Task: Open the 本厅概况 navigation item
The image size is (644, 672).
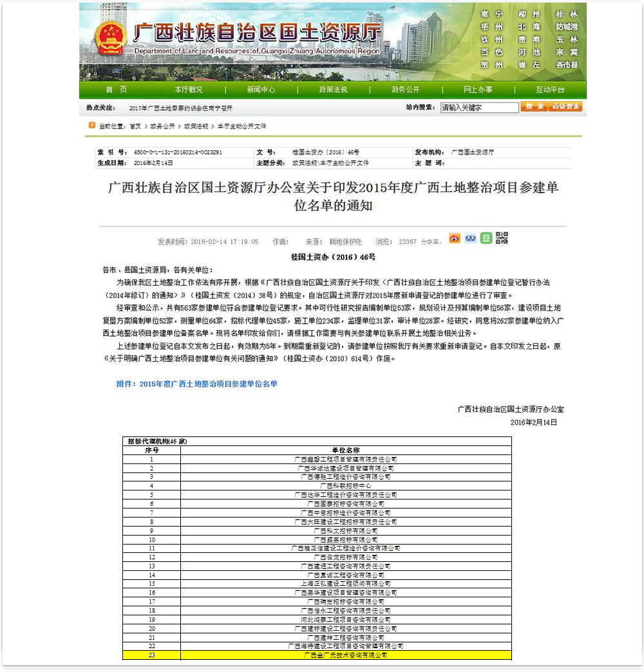Action: 189,89
